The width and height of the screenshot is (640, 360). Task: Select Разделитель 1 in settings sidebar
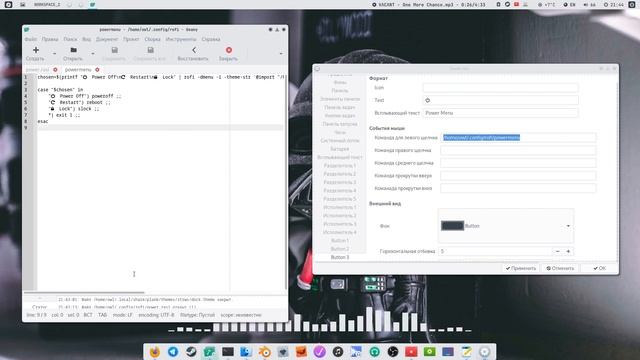340,165
